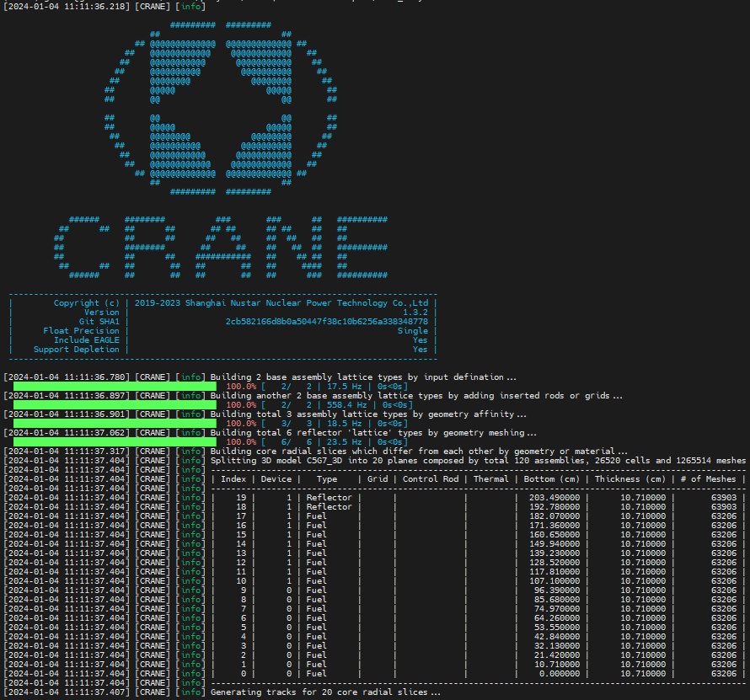Screen dimensions: 750x700
Task: Select bottom value 0.000000
Action: click(560, 674)
